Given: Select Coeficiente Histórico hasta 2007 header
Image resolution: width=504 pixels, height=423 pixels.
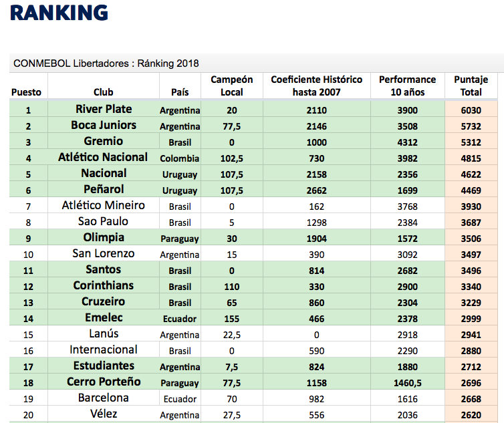Looking at the screenshot, I should coord(316,86).
